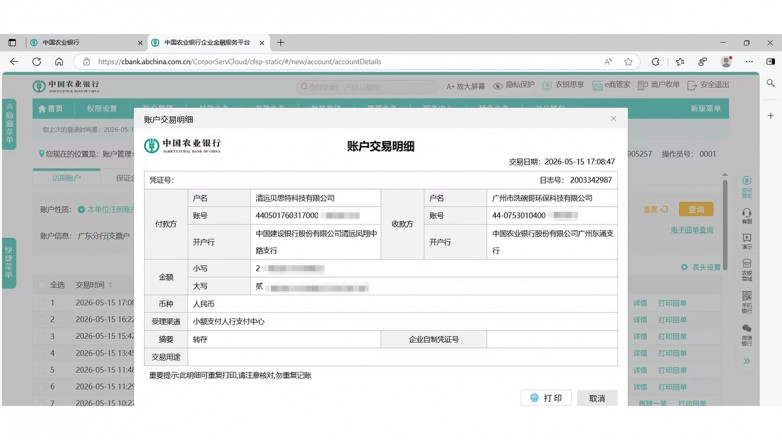
Task: Click the 日志号 2003342987 value
Action: coord(591,180)
